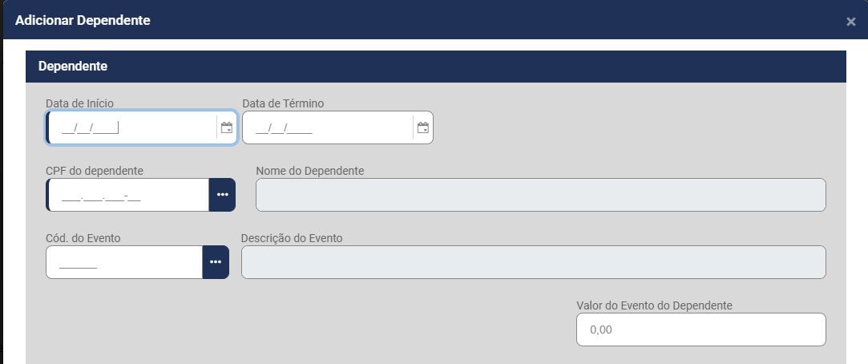
Task: Click the Data de Término label
Action: [x=283, y=103]
